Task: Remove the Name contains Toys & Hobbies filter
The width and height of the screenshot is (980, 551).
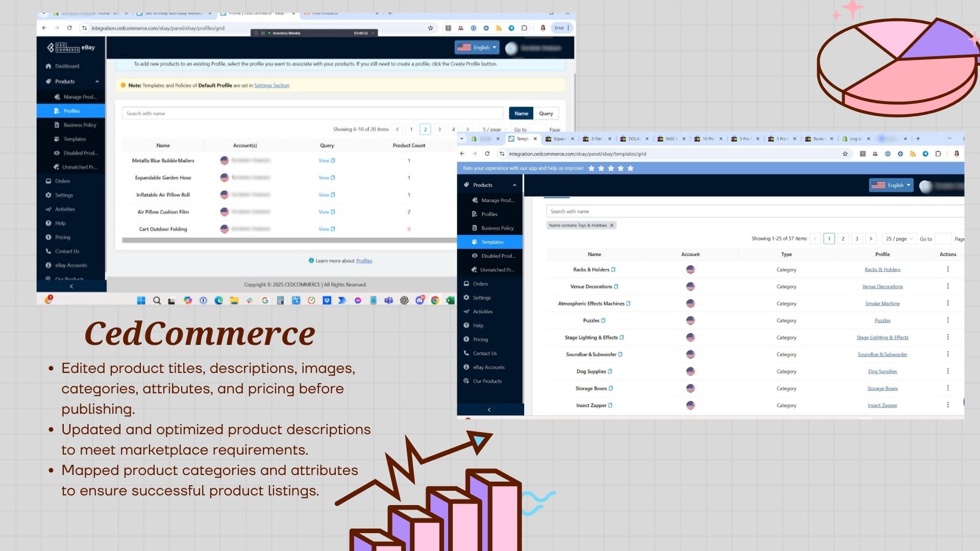Action: point(611,226)
